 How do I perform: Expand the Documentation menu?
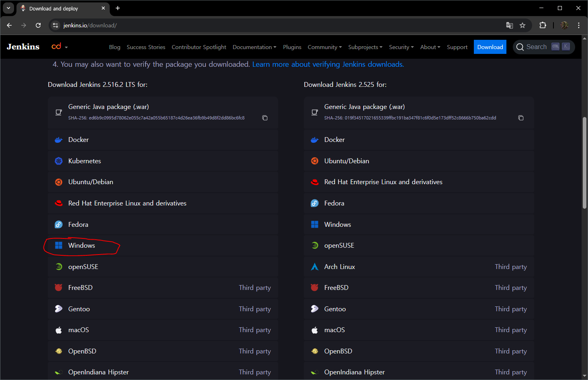coord(254,47)
